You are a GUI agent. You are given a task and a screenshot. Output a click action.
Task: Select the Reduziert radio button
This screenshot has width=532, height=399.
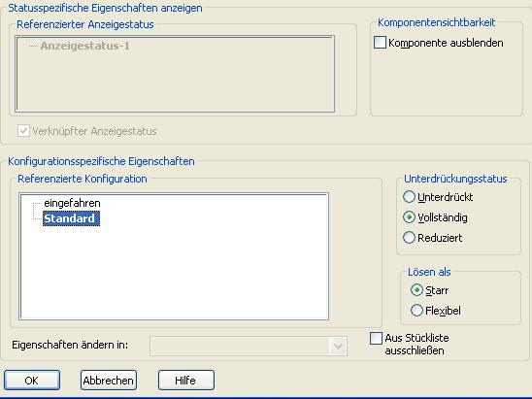tap(409, 238)
